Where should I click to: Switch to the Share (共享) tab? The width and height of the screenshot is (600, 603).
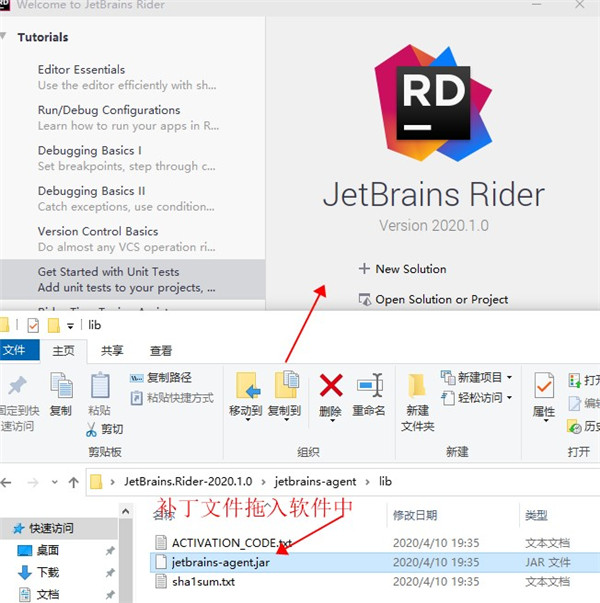[x=112, y=350]
